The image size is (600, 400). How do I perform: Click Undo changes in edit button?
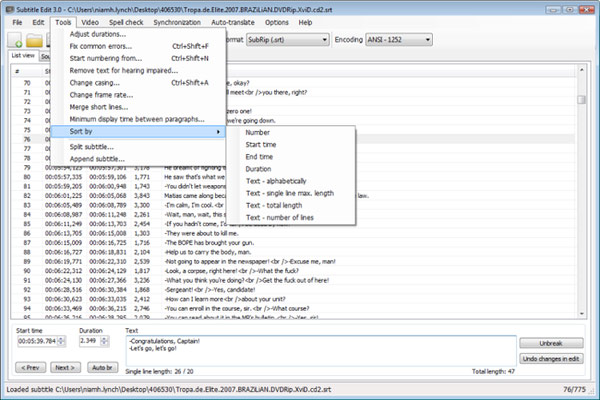tap(552, 358)
